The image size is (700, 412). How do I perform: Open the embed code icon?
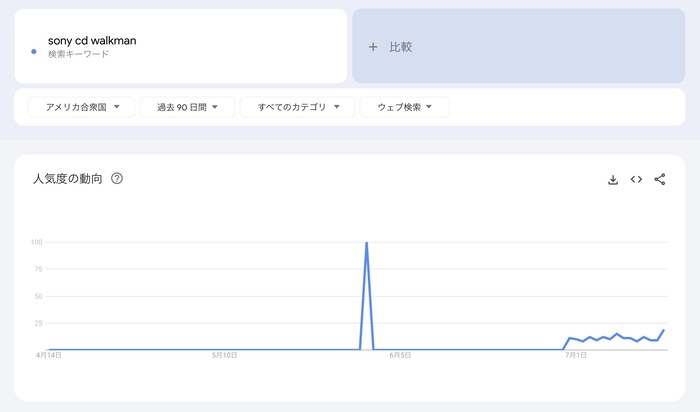[636, 180]
